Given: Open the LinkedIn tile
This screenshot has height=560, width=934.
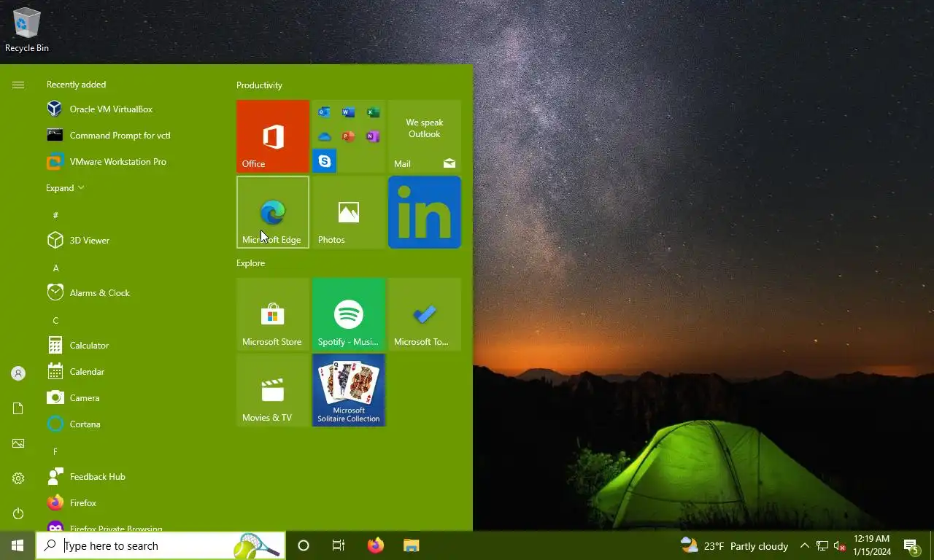Looking at the screenshot, I should 425,212.
